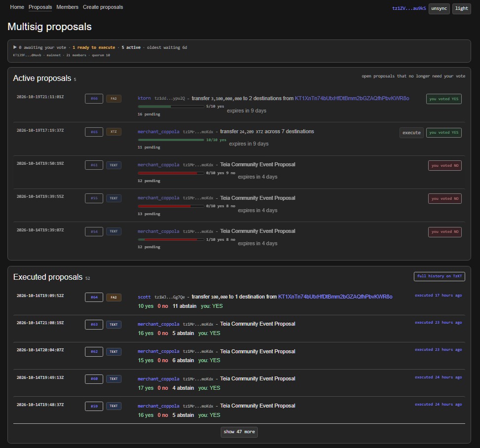The height and width of the screenshot is (448, 480).
Task: Open proposal badge #55
Action: [x=94, y=198]
